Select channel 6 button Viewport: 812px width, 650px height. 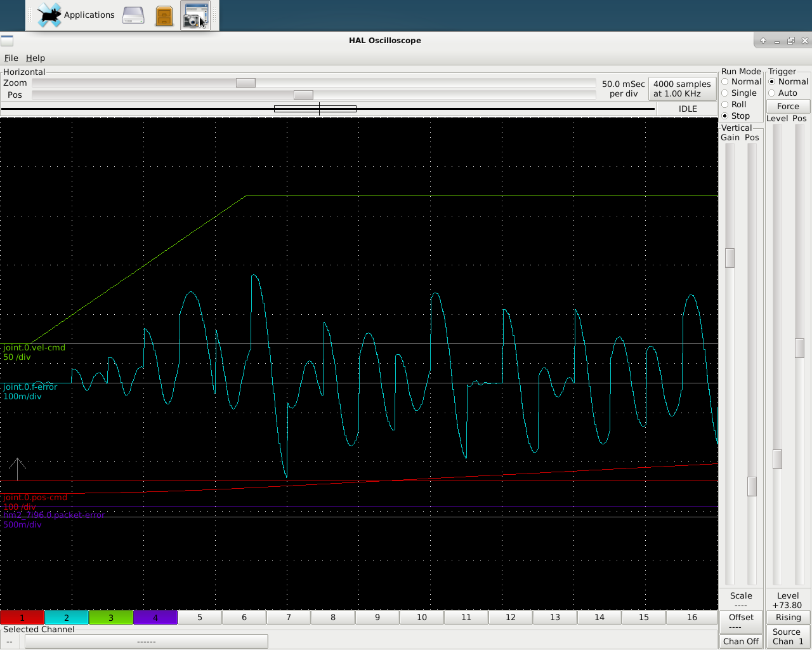click(244, 618)
